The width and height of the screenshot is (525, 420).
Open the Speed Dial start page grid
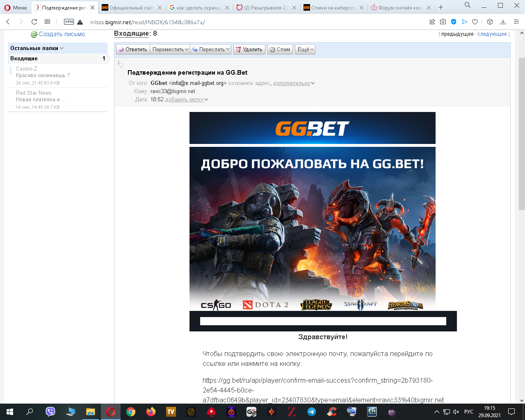[48, 22]
